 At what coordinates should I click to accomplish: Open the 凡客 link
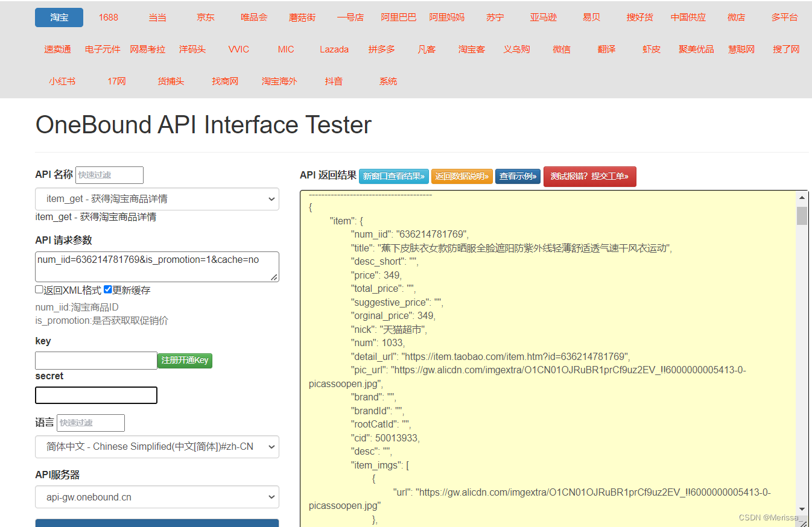427,49
